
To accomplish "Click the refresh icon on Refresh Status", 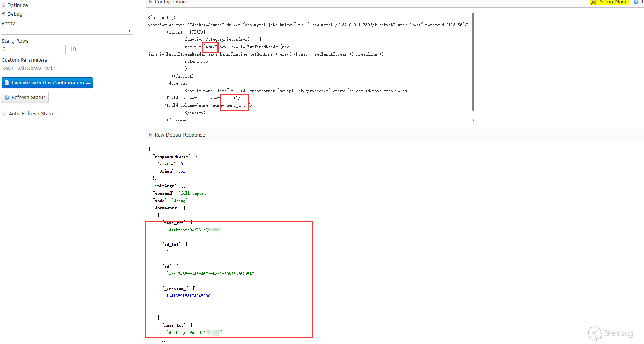I will click(7, 98).
